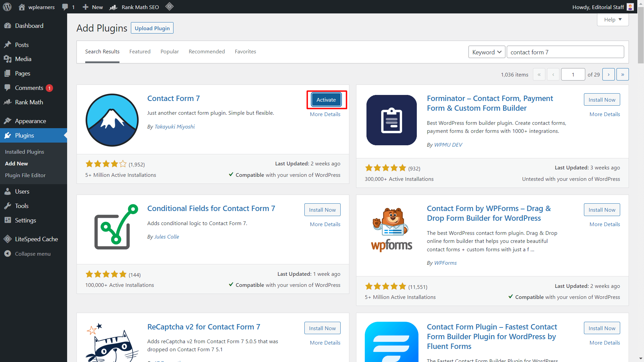644x362 pixels.
Task: Open the Contact Form 7 title link
Action: tap(174, 98)
